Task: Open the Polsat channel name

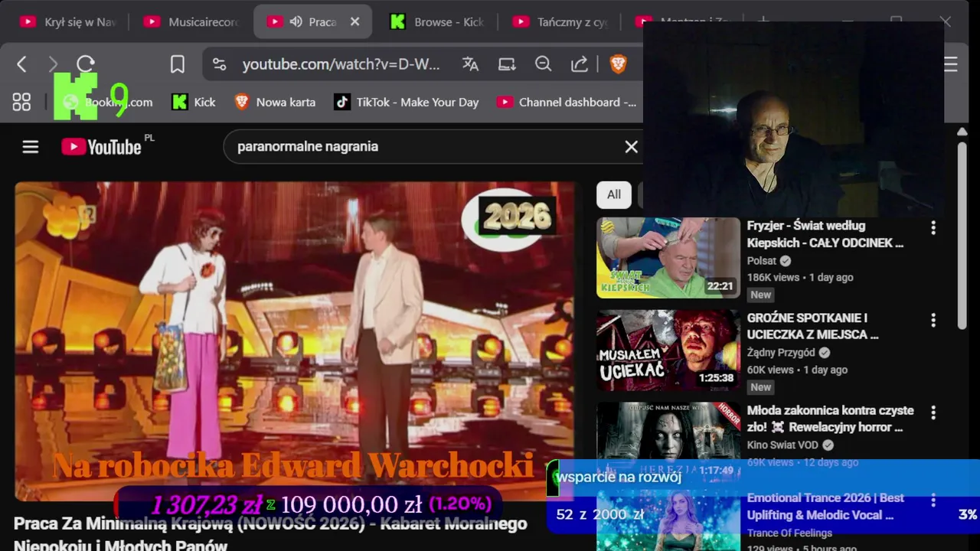Action: coord(762,260)
